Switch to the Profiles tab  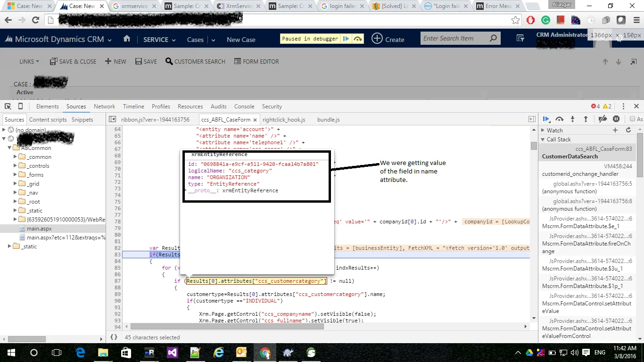(x=161, y=107)
